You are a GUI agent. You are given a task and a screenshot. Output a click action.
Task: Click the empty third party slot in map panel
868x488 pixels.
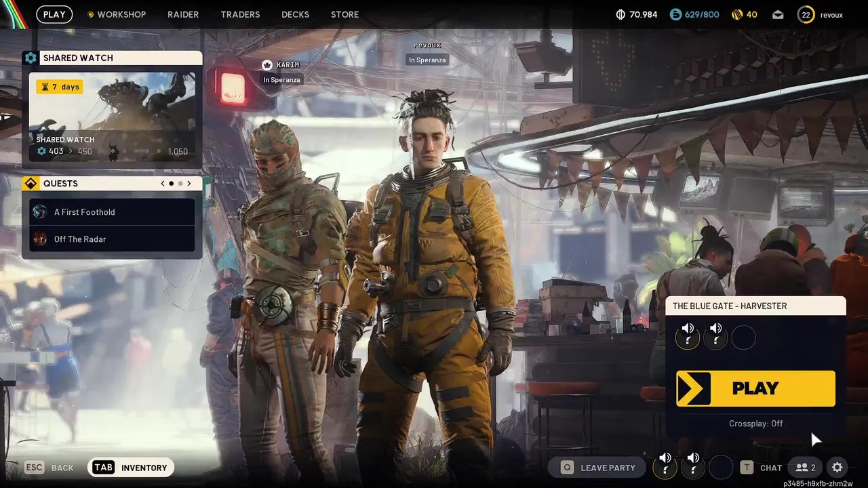point(743,337)
